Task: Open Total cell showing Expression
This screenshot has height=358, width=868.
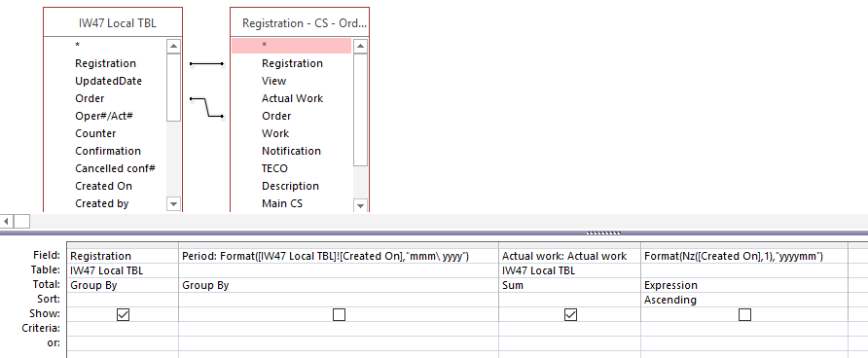Action: click(x=744, y=285)
